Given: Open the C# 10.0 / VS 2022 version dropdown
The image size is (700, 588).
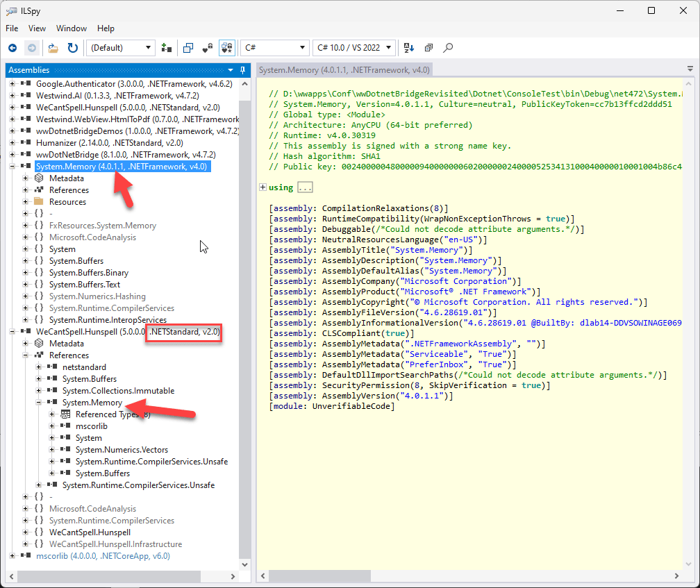Looking at the screenshot, I should click(354, 48).
